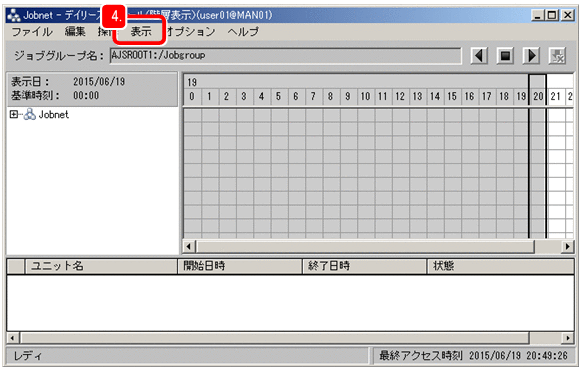
Task: Click hour 20 in the time header
Action: tap(538, 97)
